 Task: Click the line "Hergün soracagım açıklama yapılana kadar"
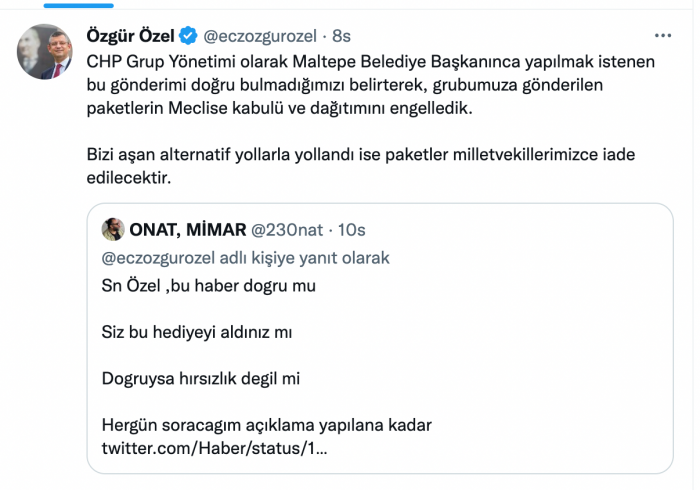tap(267, 424)
